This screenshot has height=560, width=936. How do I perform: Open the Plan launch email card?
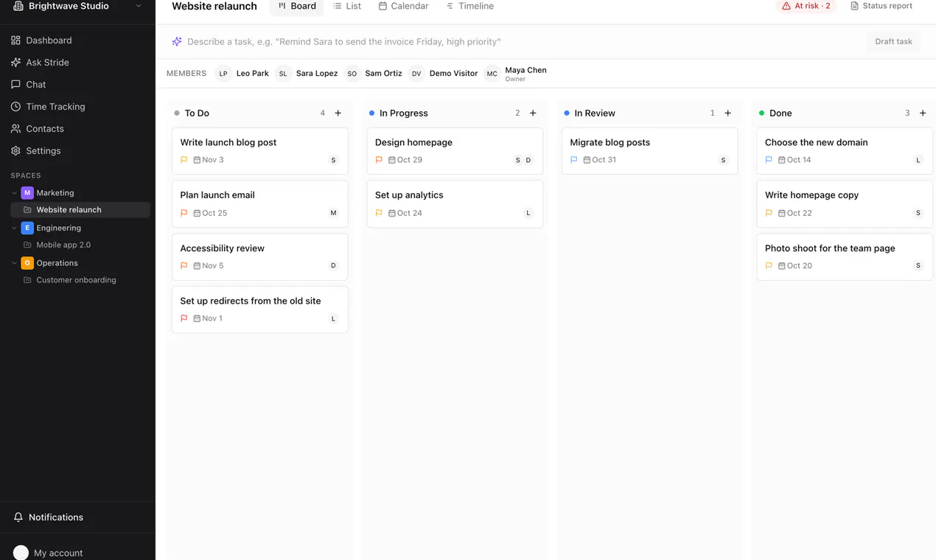click(260, 204)
